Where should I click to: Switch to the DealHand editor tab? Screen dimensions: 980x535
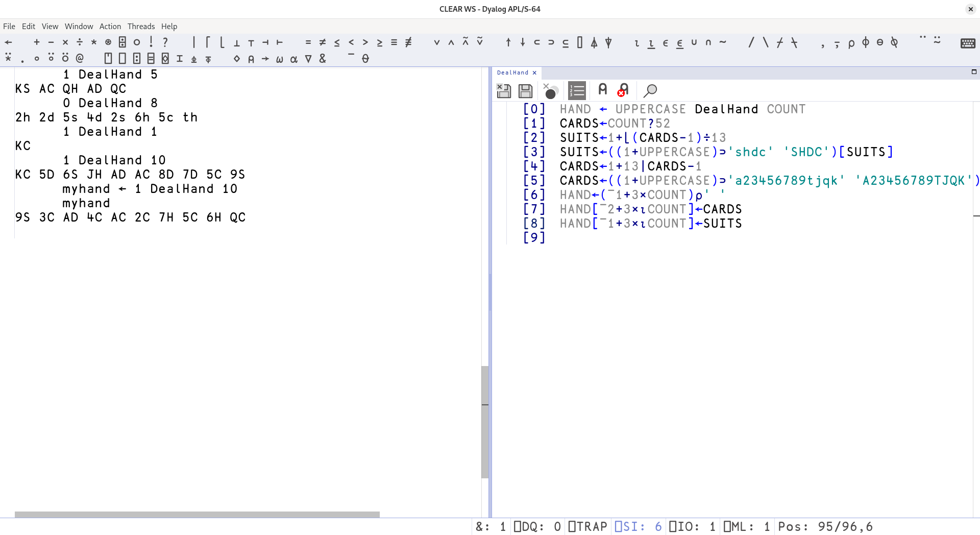[513, 72]
